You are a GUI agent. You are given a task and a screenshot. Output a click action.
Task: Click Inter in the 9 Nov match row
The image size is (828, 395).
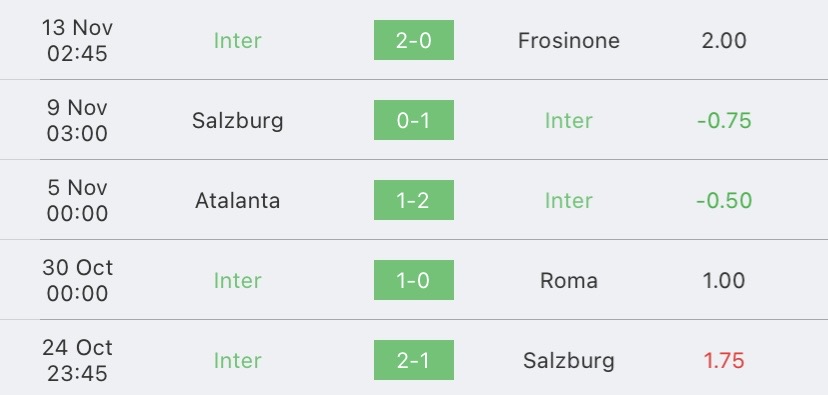569,121
